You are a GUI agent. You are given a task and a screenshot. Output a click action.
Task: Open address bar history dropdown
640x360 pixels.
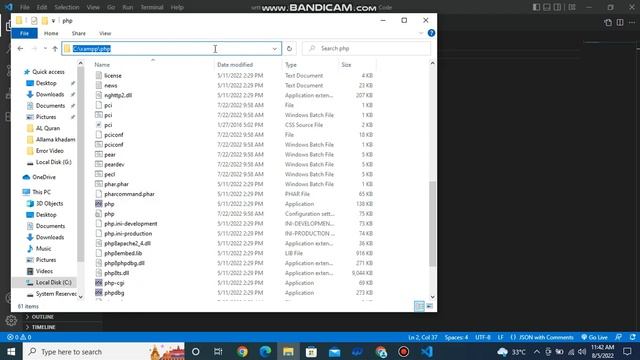point(275,49)
